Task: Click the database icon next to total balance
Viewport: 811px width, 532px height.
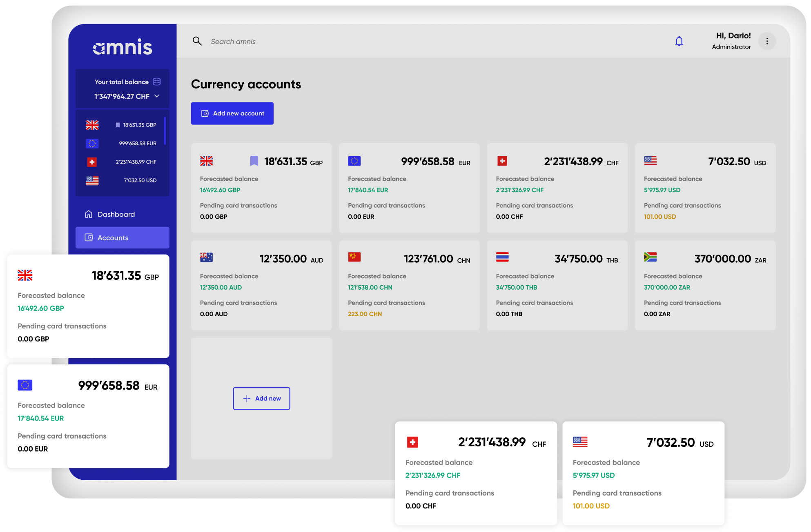Action: click(x=156, y=82)
